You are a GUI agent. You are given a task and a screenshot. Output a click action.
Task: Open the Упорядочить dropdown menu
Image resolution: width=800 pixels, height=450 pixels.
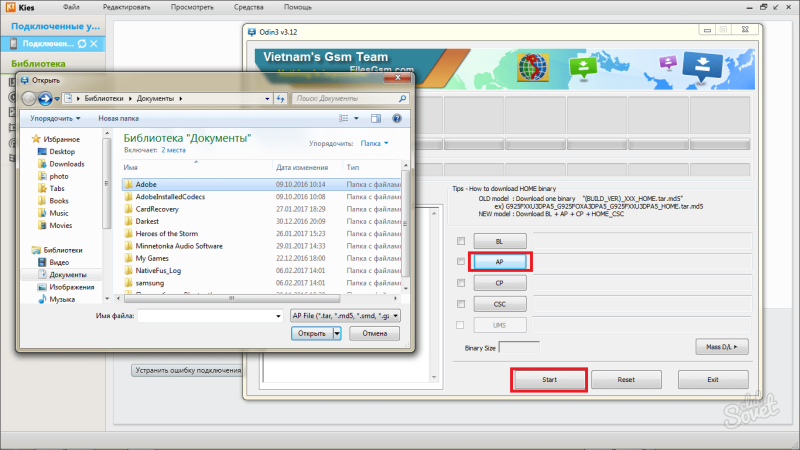point(55,118)
